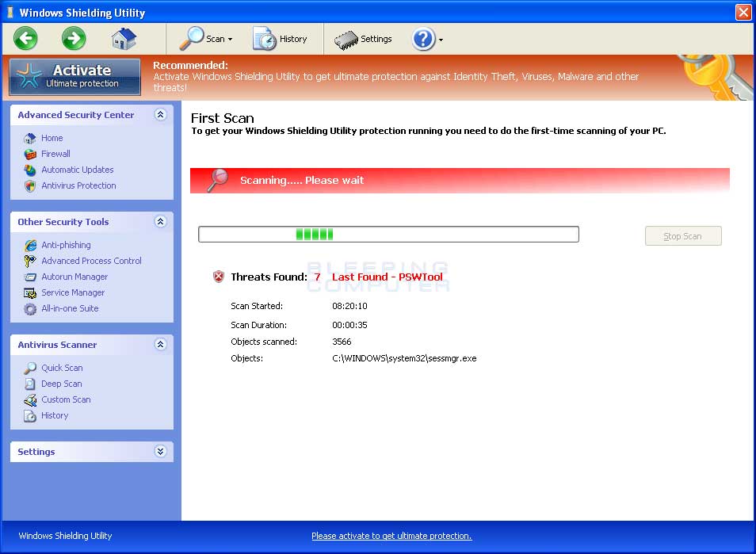Collapse the Antivirus Scanner panel
This screenshot has width=756, height=554.
click(161, 345)
